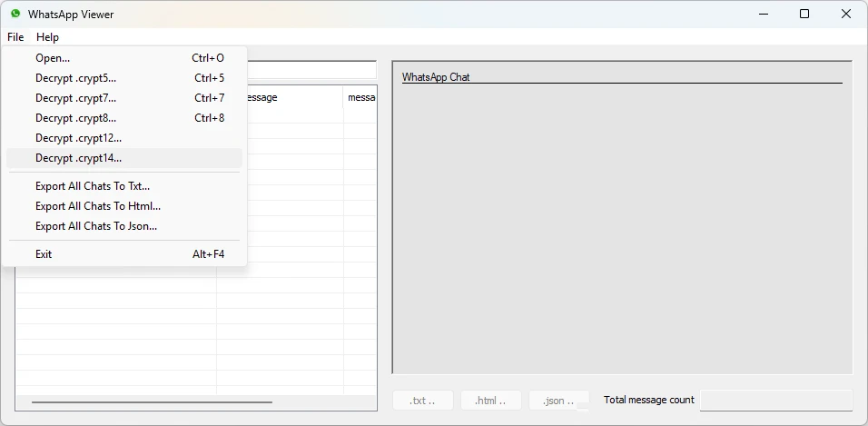Image resolution: width=868 pixels, height=426 pixels.
Task: Click the 'messa' column header at the right edge
Action: pyautogui.click(x=360, y=97)
